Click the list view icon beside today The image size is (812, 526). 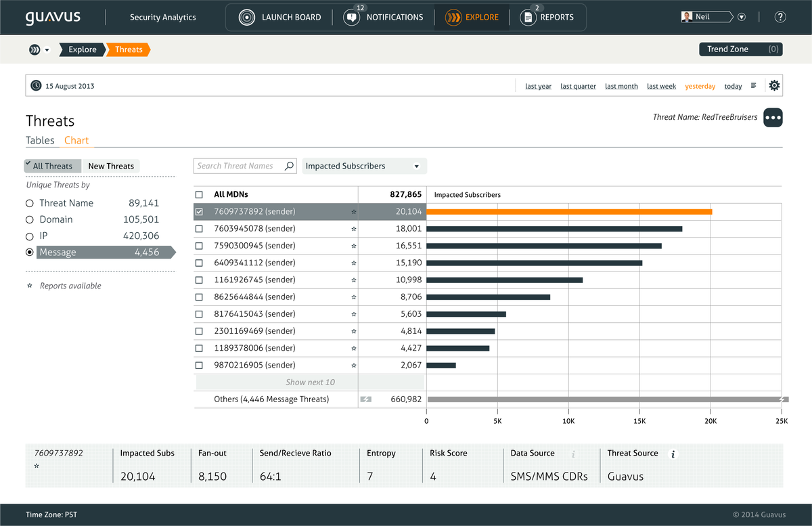[754, 86]
